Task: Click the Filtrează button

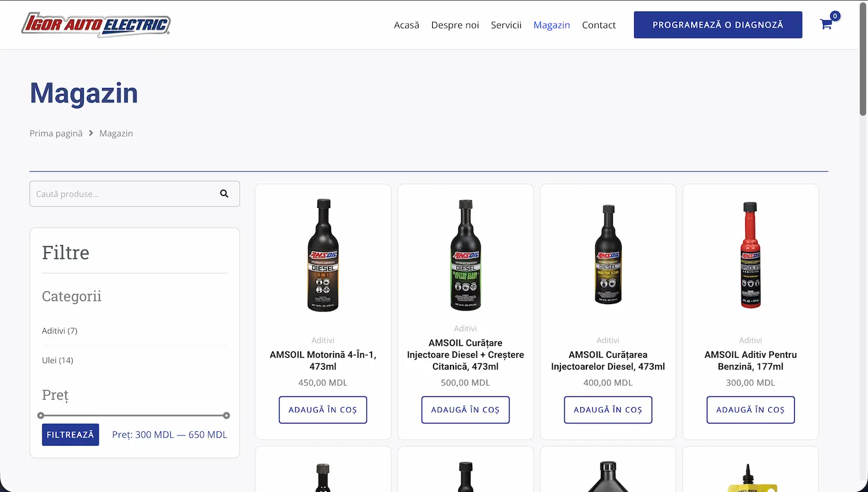Action: click(70, 435)
